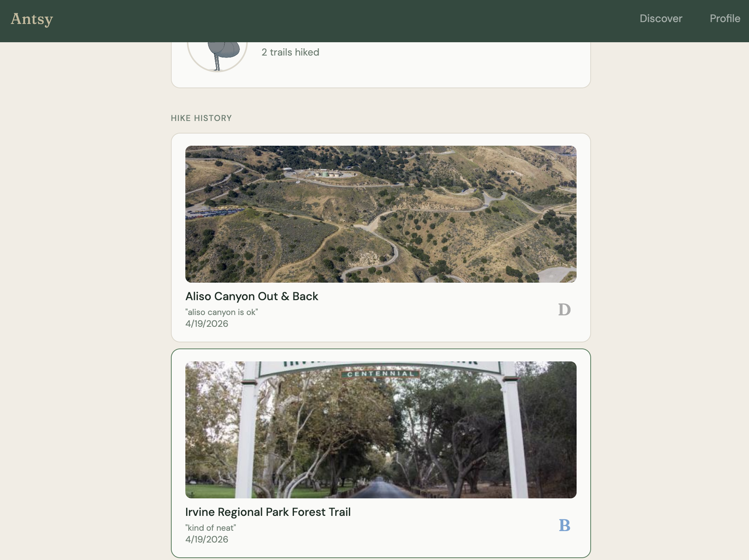Click the '2 trails hiked' text

290,52
